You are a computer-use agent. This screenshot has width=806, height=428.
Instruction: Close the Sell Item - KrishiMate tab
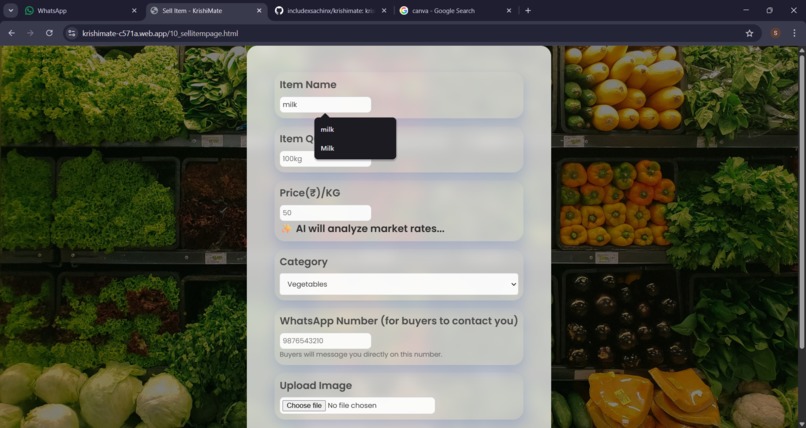tap(259, 10)
